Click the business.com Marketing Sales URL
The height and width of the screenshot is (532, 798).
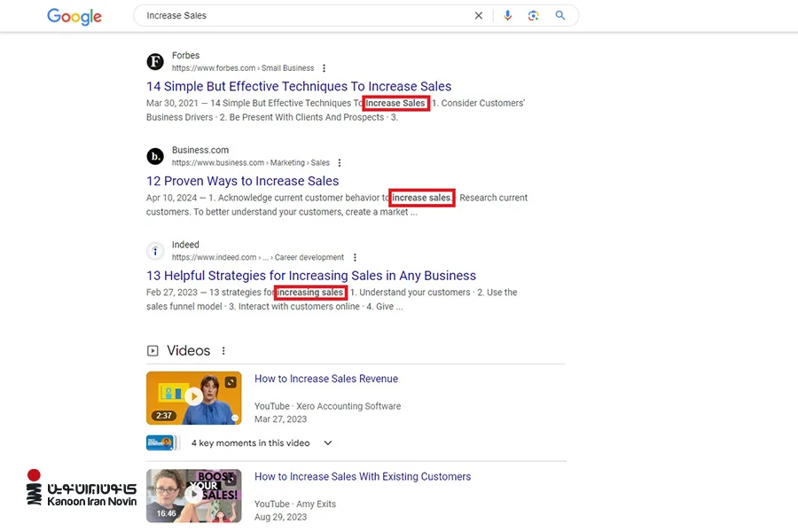click(250, 163)
